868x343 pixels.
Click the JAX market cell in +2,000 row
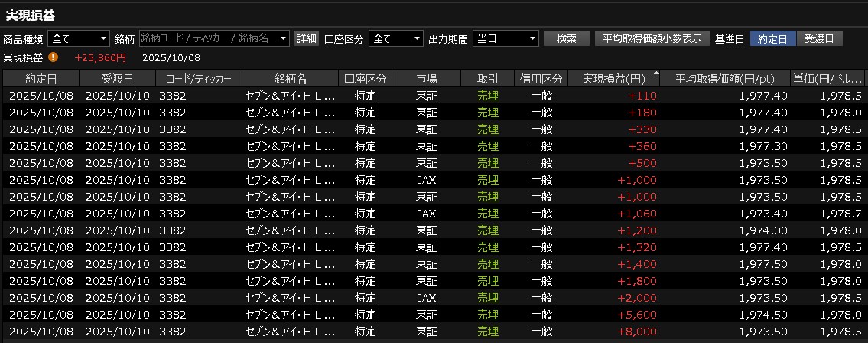426,298
